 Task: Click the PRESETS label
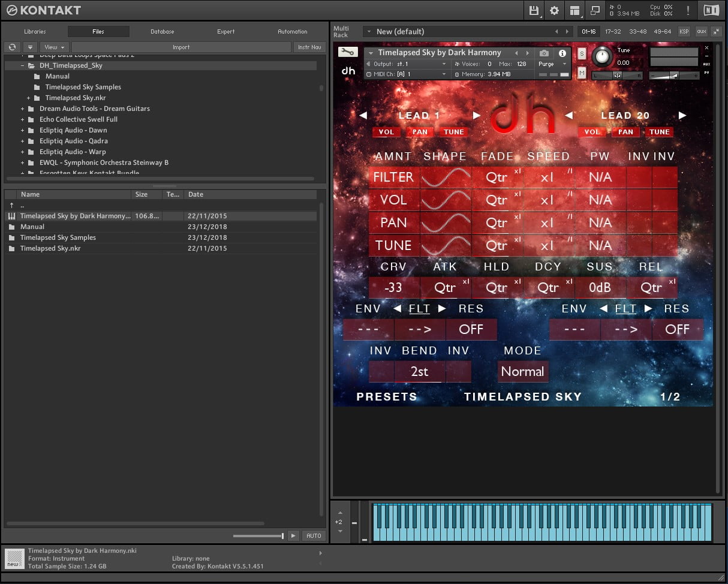[x=387, y=397]
